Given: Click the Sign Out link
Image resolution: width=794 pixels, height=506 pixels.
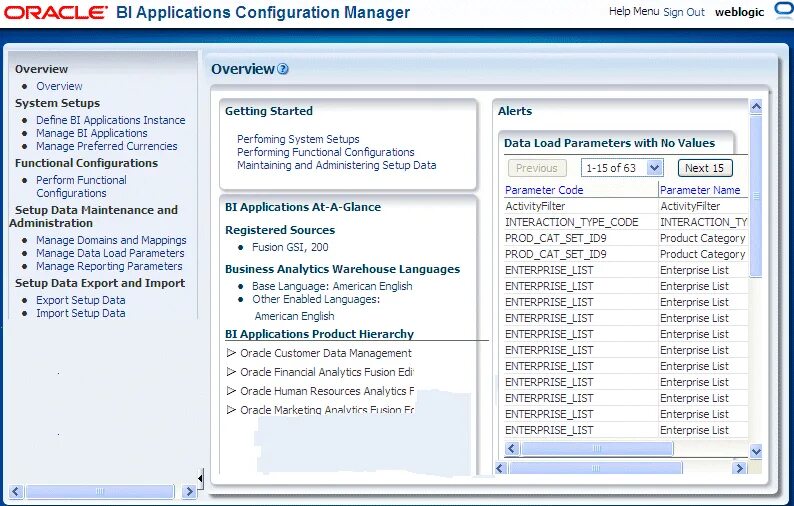Looking at the screenshot, I should point(684,12).
